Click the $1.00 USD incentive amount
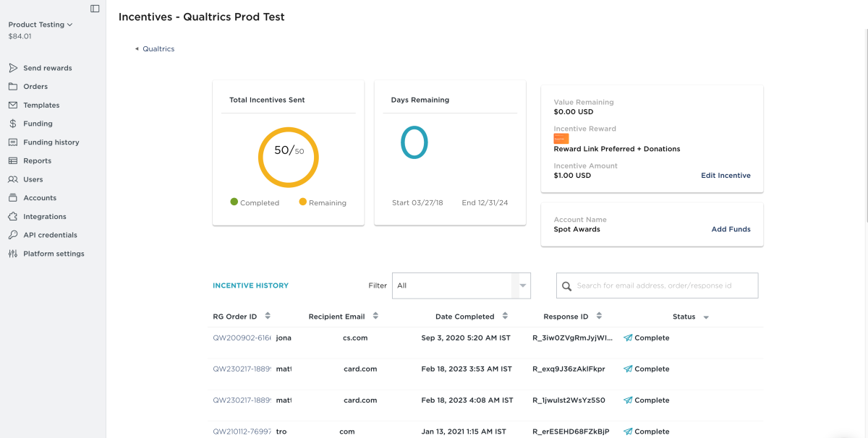The image size is (868, 438). (572, 176)
